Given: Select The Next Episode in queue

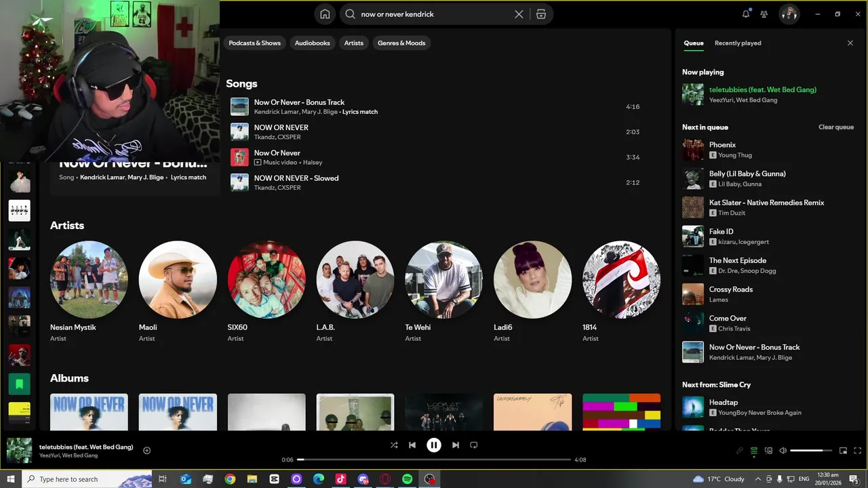Looking at the screenshot, I should coord(768,265).
